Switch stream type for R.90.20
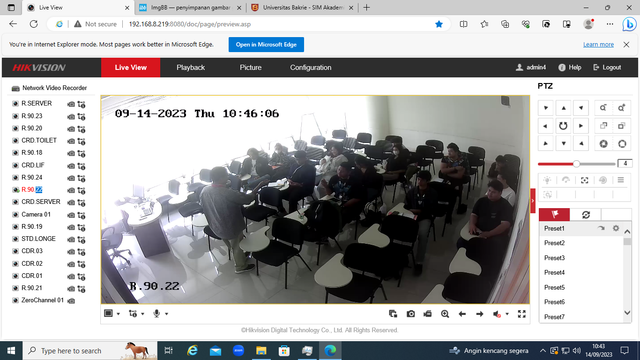640x360 pixels. (82, 129)
